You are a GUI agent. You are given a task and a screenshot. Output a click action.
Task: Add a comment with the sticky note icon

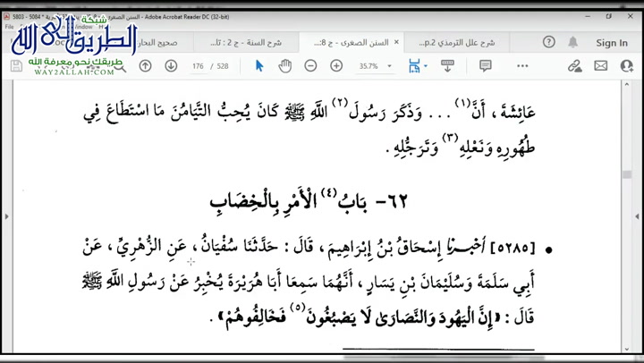tap(485, 65)
